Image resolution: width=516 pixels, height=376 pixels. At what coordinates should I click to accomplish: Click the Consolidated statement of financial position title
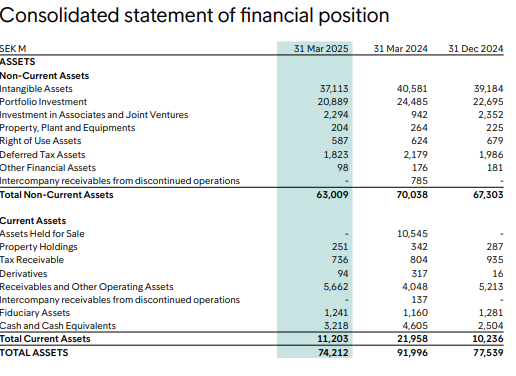point(194,15)
